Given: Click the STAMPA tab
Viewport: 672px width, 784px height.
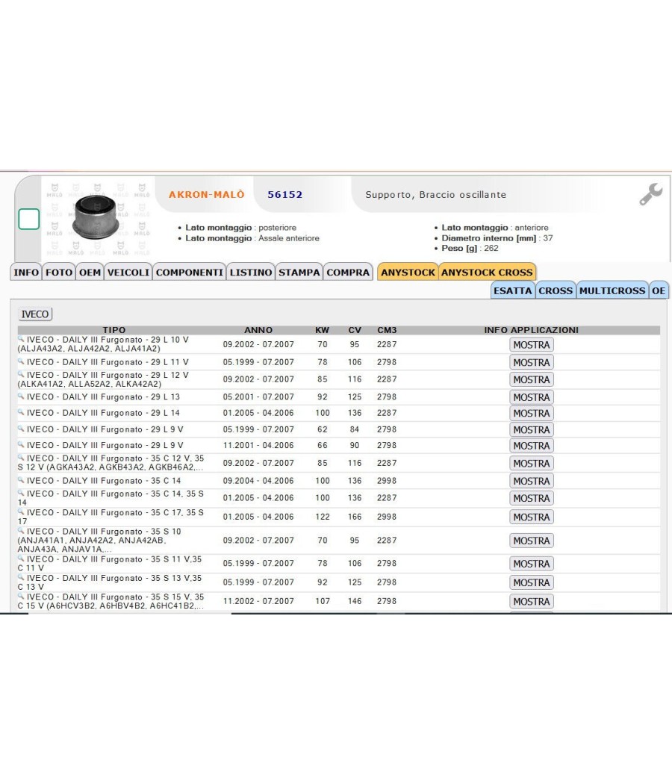Looking at the screenshot, I should coord(299,272).
